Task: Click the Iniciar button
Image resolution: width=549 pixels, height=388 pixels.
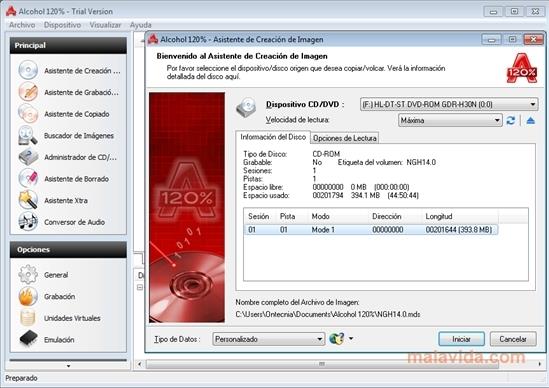Action: coord(461,339)
